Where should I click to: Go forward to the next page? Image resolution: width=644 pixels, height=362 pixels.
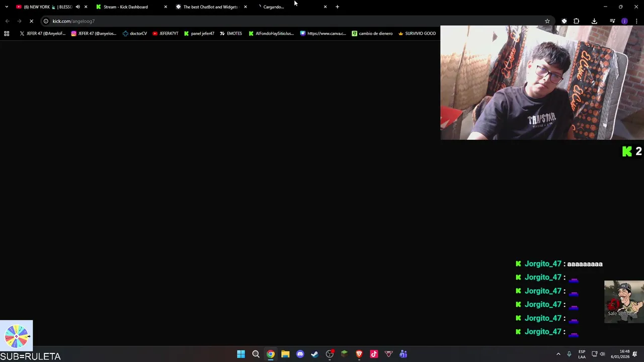[x=19, y=21]
